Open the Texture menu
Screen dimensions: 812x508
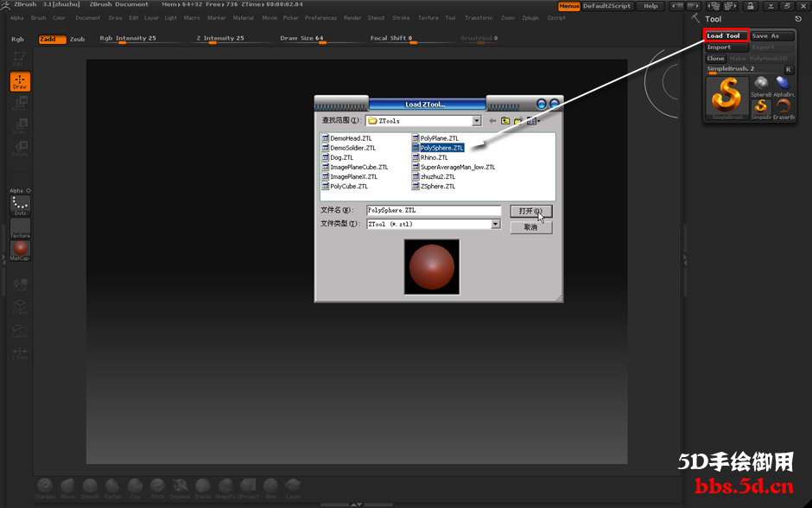(428, 17)
